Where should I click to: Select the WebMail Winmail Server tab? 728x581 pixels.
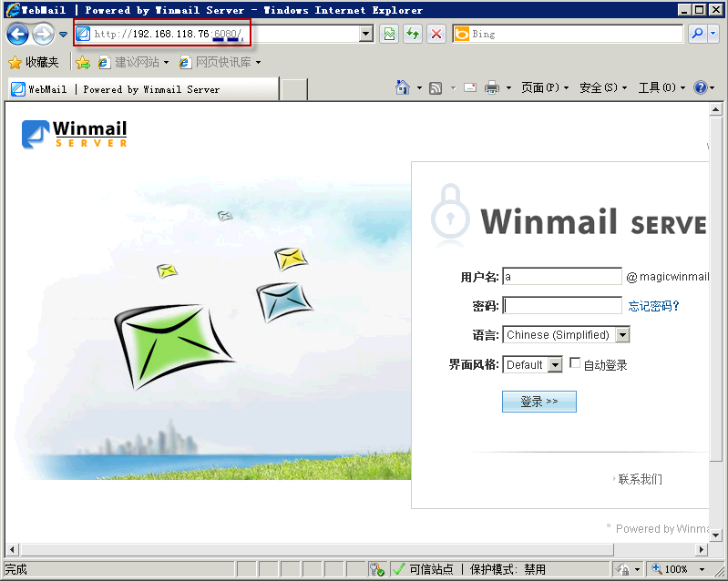click(x=143, y=89)
